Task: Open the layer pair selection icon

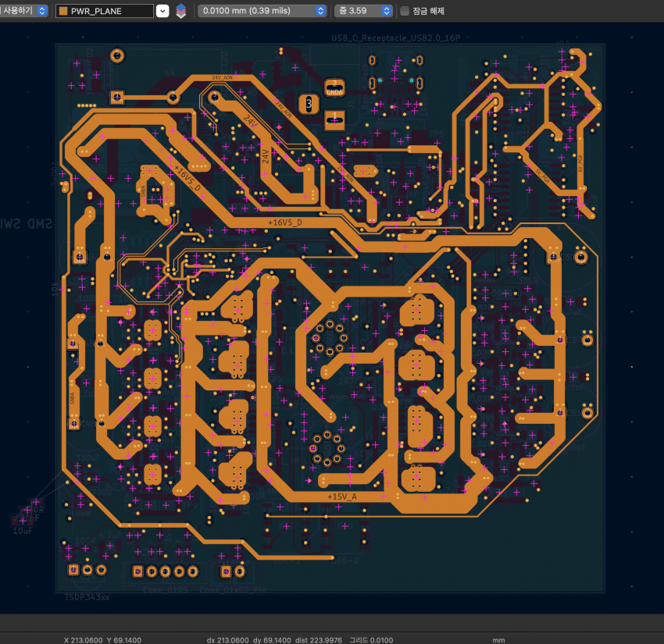Action: 180,11
